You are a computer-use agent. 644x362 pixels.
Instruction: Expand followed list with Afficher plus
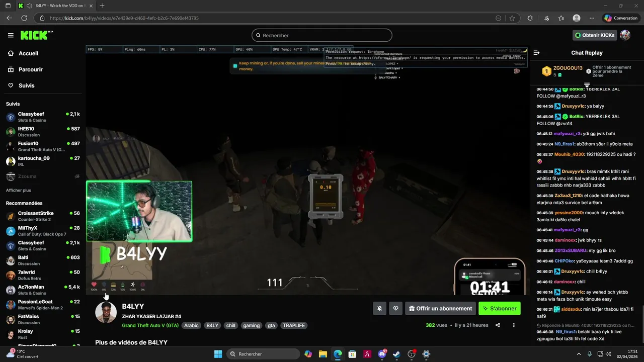[x=18, y=191]
